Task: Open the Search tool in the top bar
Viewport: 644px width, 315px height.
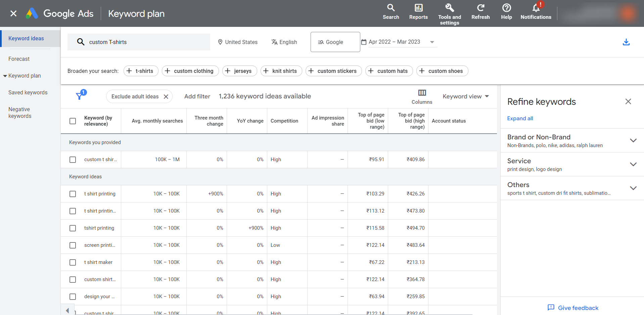Action: [x=391, y=8]
